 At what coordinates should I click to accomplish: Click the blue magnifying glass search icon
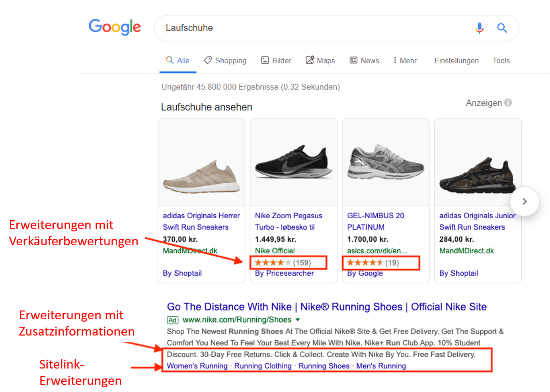coord(502,28)
